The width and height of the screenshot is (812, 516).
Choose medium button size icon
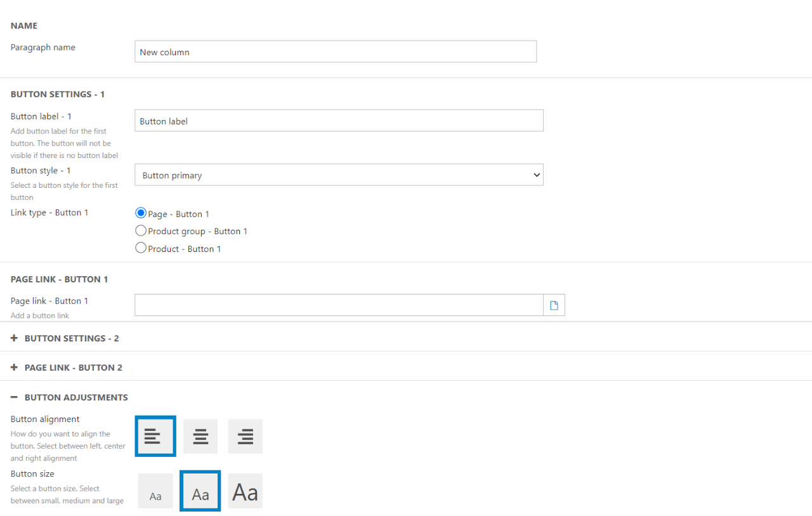point(200,491)
